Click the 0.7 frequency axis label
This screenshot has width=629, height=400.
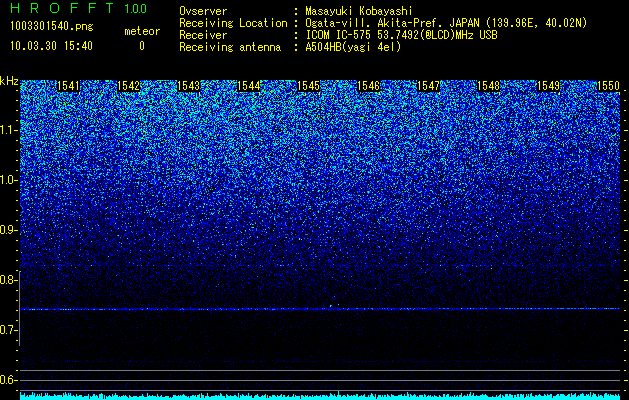pos(9,330)
